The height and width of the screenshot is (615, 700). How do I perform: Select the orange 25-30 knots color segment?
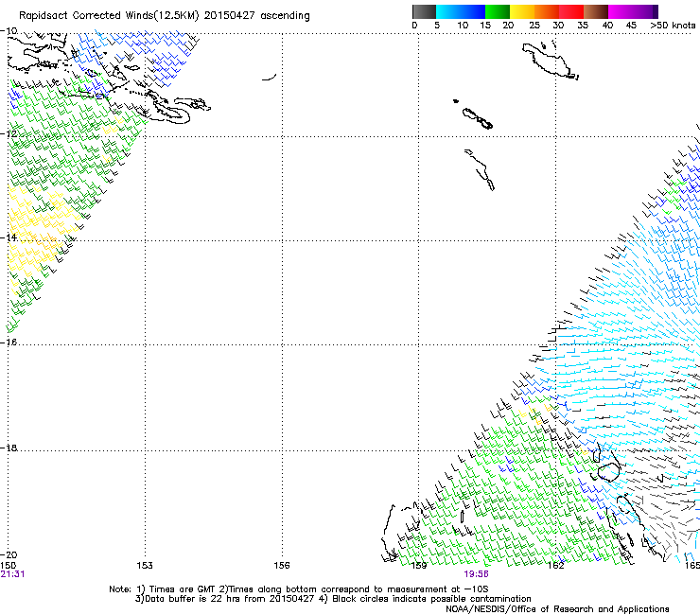[x=547, y=11]
